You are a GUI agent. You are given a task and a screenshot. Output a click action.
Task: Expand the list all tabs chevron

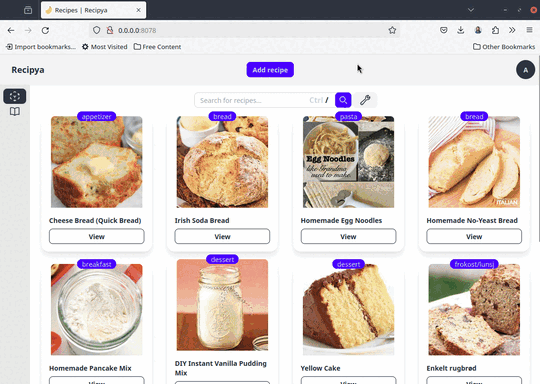pyautogui.click(x=470, y=10)
